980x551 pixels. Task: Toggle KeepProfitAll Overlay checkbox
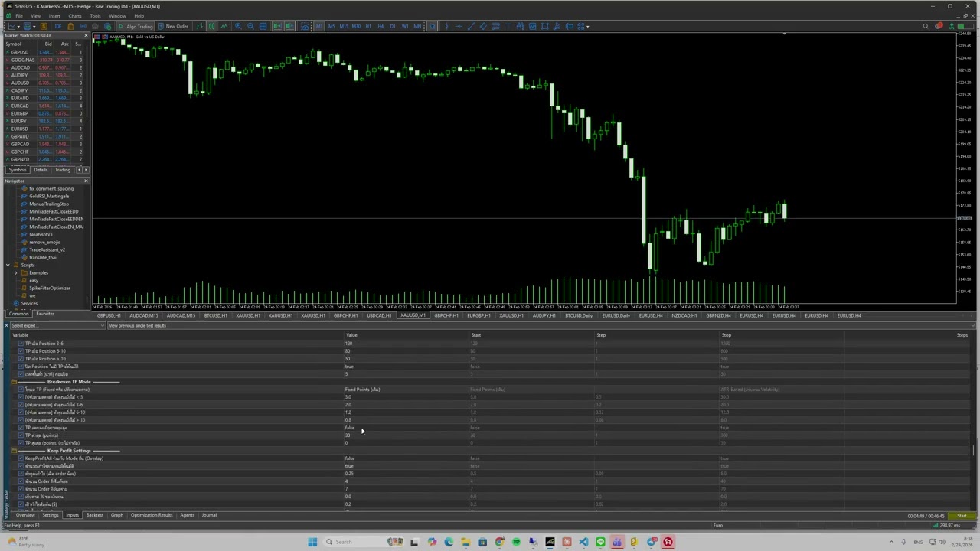pos(21,458)
